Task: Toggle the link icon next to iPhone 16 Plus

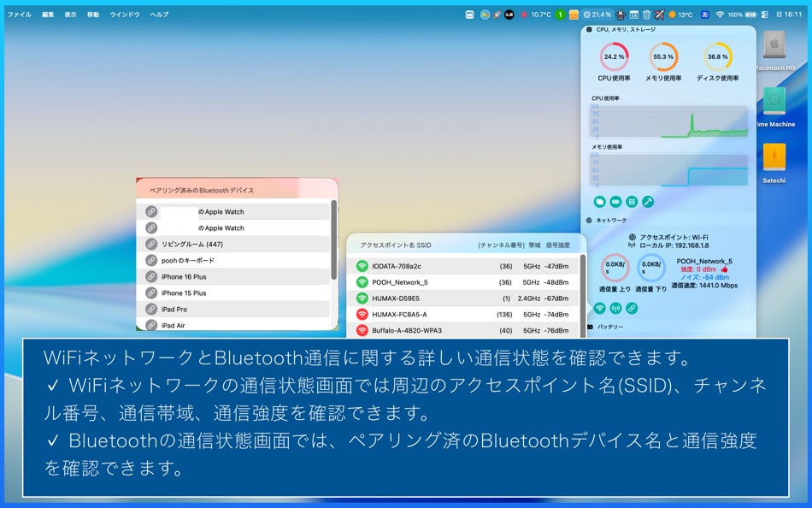Action: click(150, 276)
